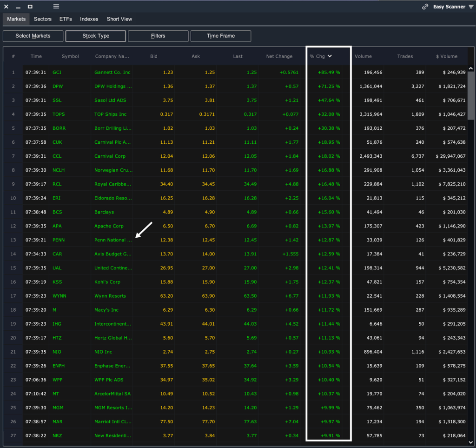
Task: Sort by the Trades column header
Action: coord(405,56)
